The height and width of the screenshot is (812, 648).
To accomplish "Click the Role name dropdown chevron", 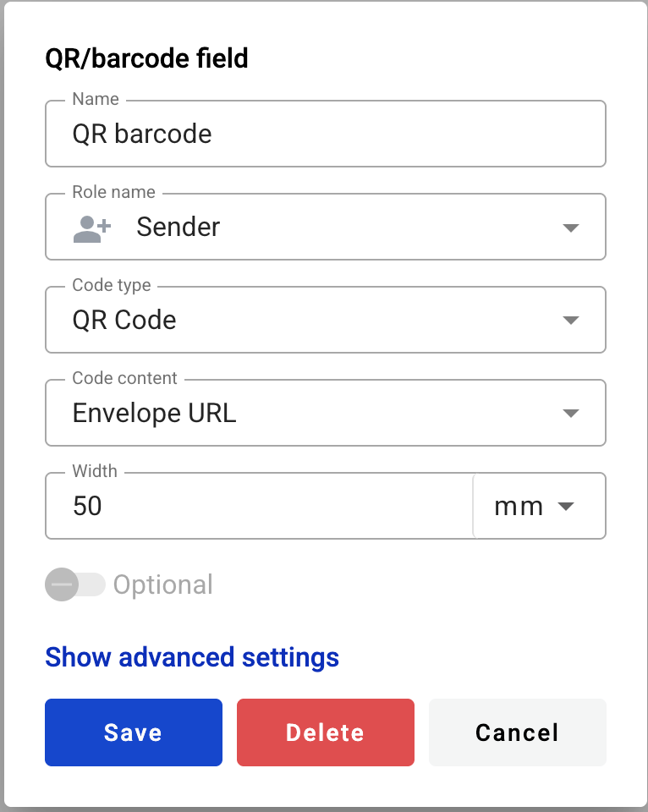I will 571,227.
